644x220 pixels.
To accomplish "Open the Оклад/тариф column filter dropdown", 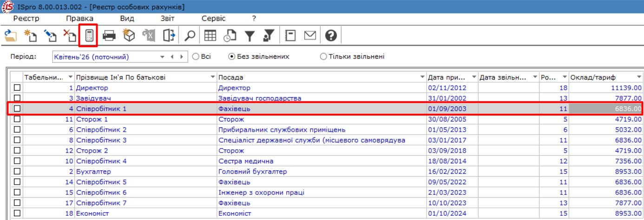I will (639, 77).
